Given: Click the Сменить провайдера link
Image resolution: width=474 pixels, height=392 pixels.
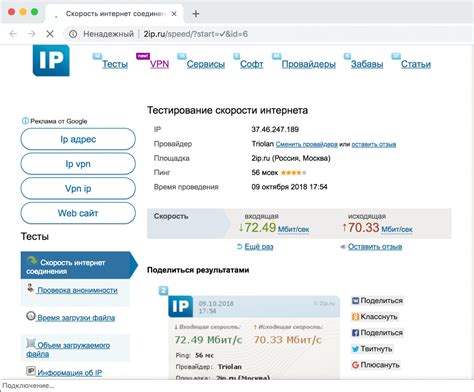Looking at the screenshot, I should tap(307, 144).
